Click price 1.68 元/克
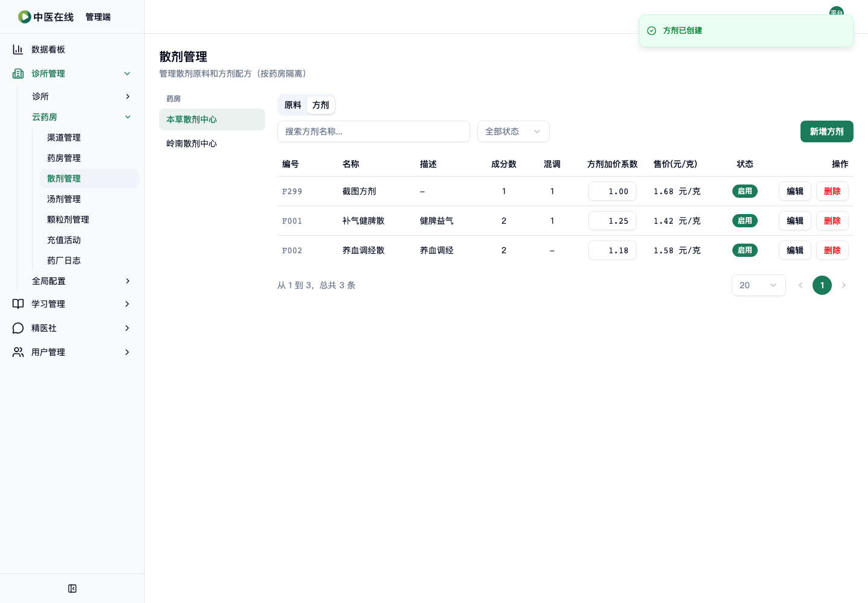 click(677, 191)
